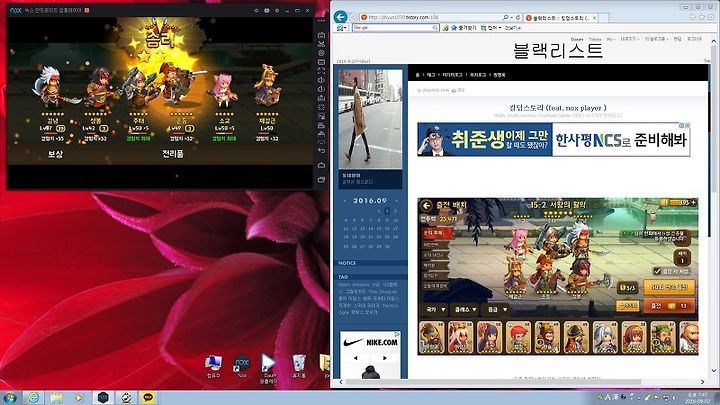This screenshot has height=405, width=720.
Task: Click the ad info icon on the banner
Action: pos(681,125)
